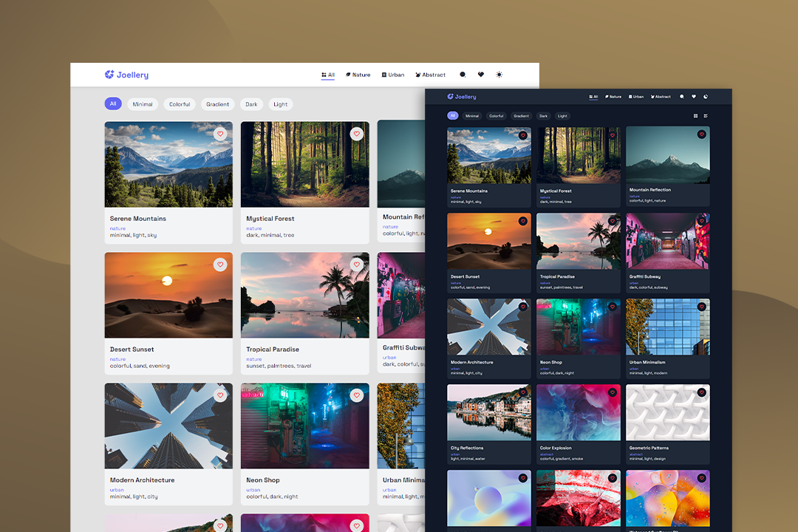This screenshot has height=532, width=798.
Task: Open the Urban tab in light header
Action: coord(393,75)
